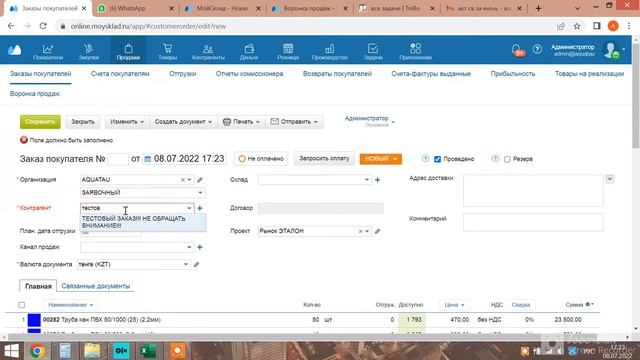
Task: Click the MoySklad logo icon
Action: (15, 50)
